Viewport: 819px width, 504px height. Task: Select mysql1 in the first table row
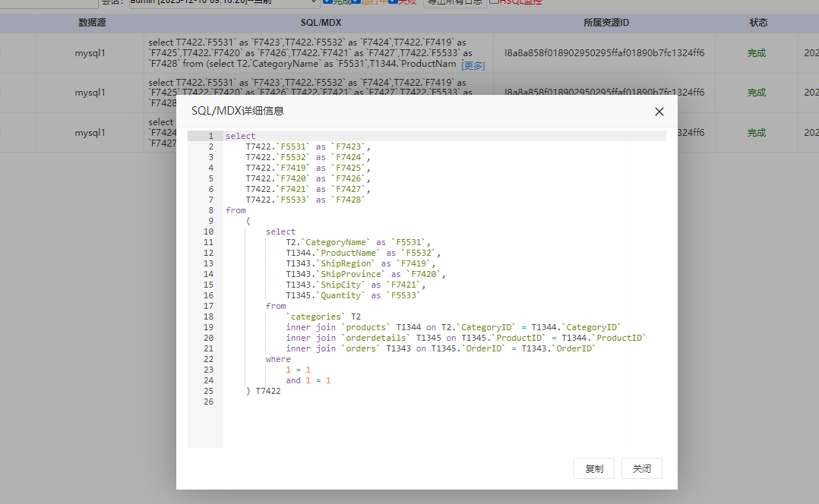point(90,52)
